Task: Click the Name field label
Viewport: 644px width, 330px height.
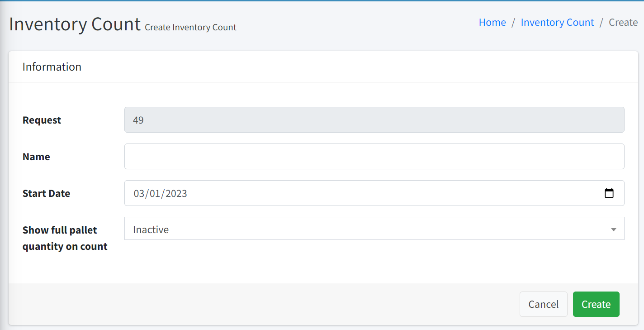Action: click(36, 157)
